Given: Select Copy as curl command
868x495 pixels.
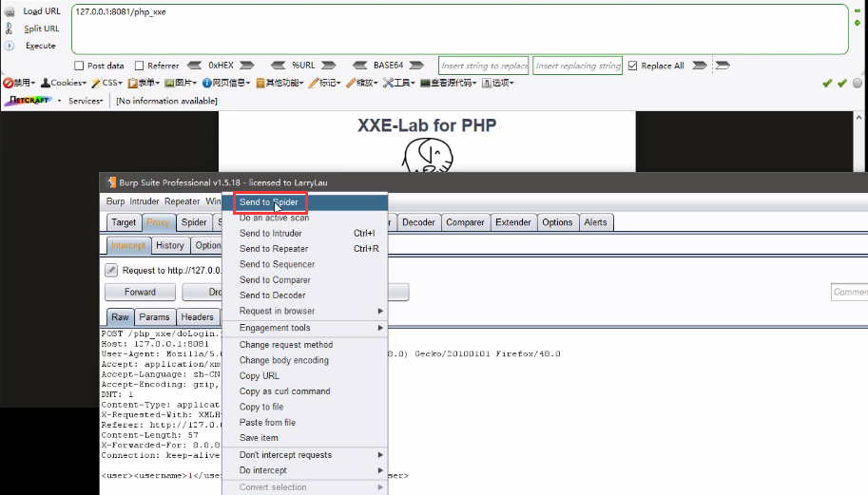Looking at the screenshot, I should [x=284, y=391].
